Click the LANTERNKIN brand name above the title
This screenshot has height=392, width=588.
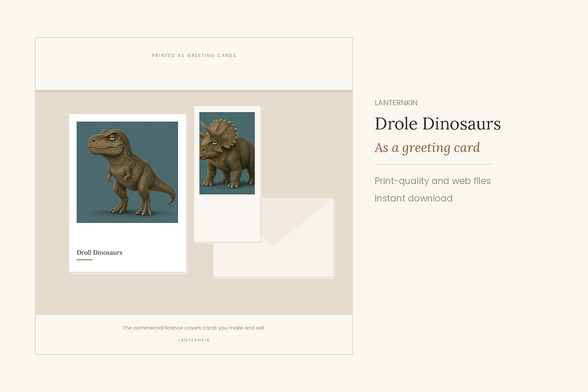396,103
